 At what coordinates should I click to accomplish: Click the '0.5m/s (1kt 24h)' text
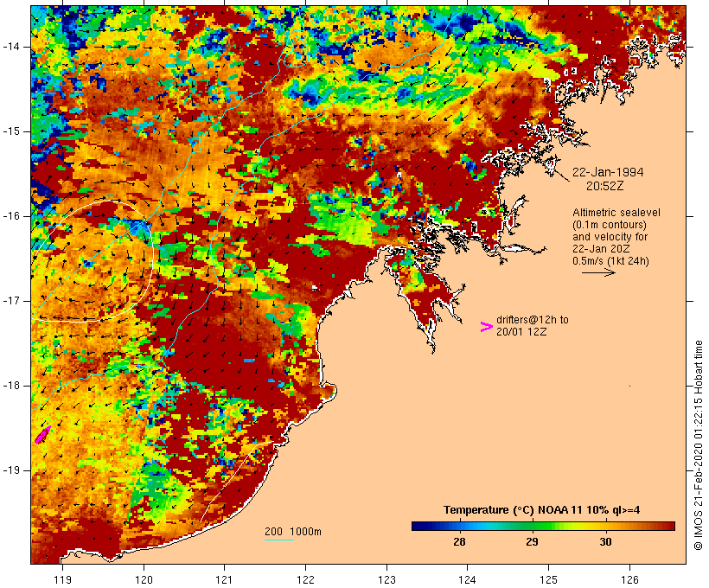(x=610, y=261)
